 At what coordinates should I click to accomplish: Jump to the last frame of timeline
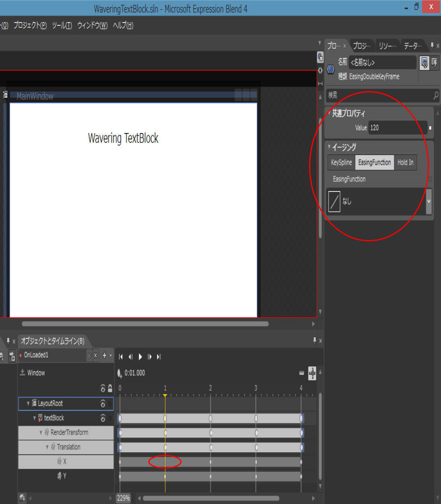pyautogui.click(x=159, y=357)
